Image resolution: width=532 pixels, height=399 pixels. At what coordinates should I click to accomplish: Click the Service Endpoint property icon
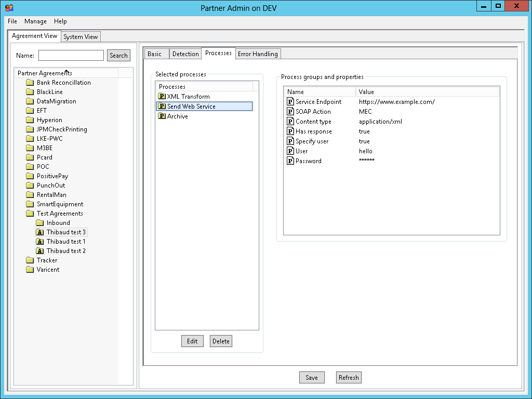[x=290, y=102]
